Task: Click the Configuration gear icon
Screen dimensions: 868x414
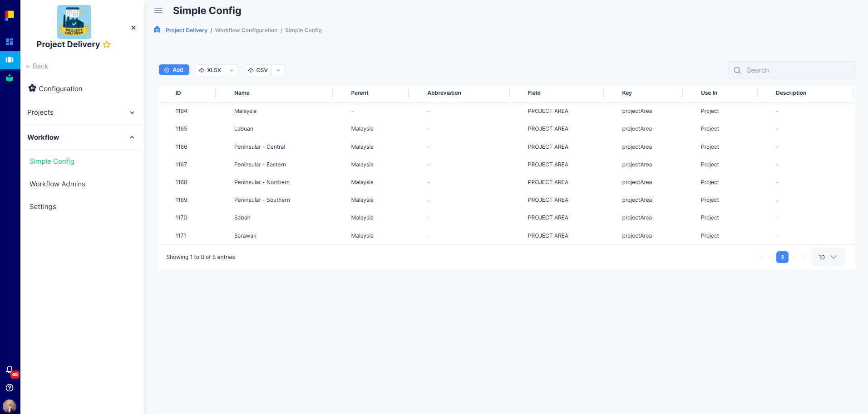Action: click(x=32, y=88)
